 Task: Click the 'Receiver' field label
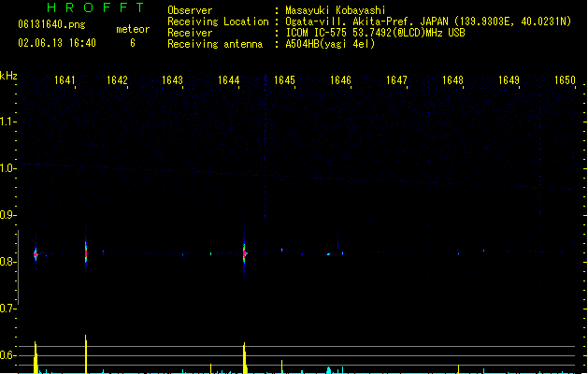coord(190,33)
